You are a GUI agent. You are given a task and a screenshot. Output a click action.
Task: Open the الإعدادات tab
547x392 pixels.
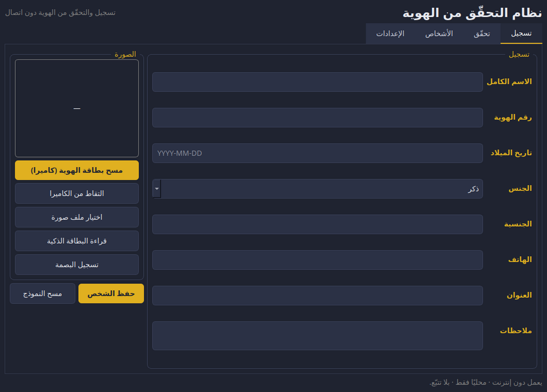click(390, 34)
